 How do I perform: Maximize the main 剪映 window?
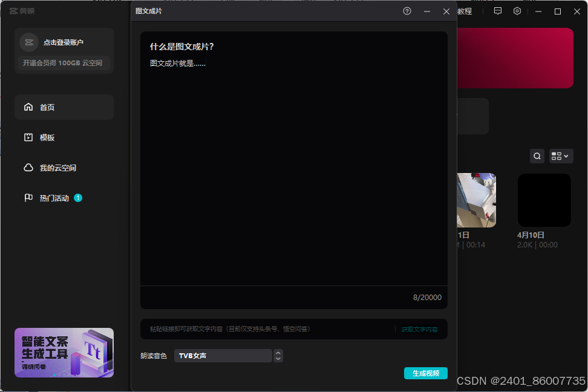558,11
